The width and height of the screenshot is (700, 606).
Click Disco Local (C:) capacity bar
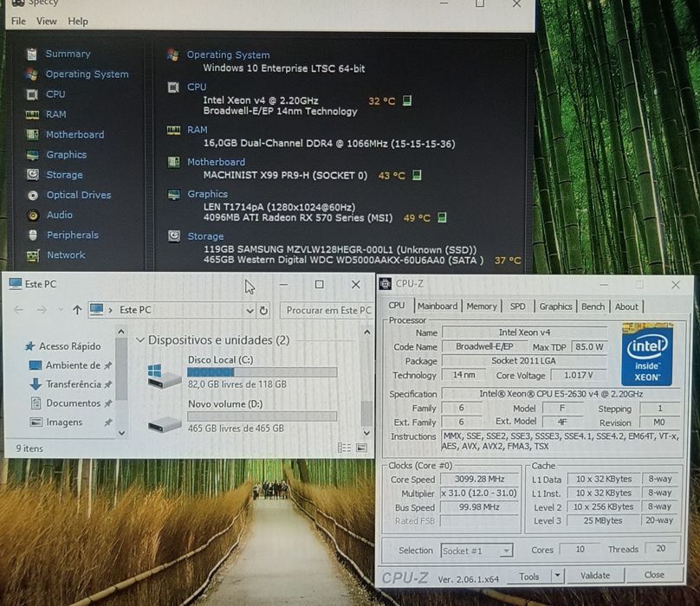point(262,372)
